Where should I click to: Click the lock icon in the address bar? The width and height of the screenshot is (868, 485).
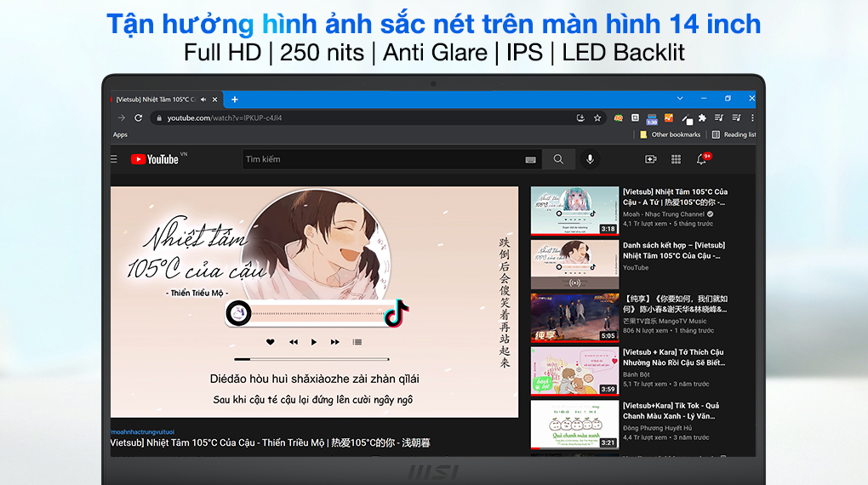coord(159,118)
